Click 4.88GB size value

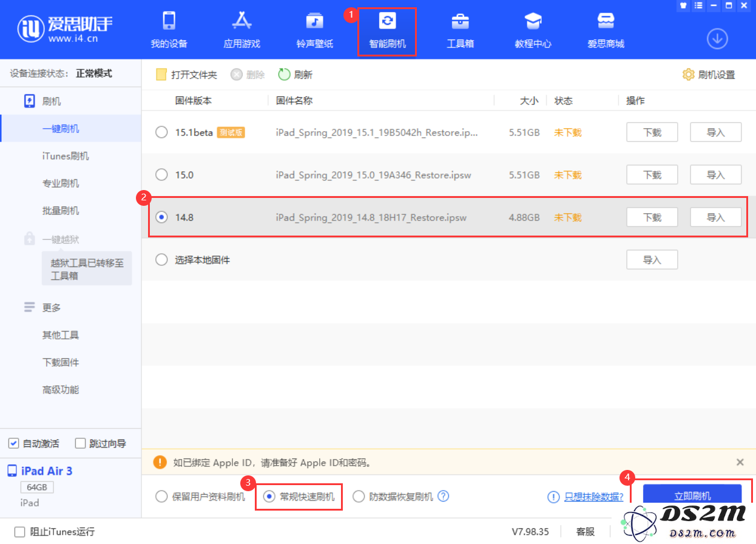(x=524, y=217)
